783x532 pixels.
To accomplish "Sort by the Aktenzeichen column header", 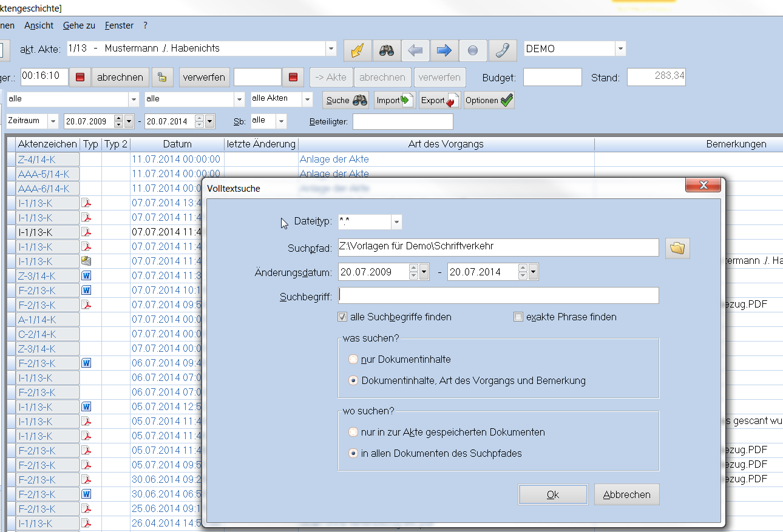I will (x=47, y=144).
